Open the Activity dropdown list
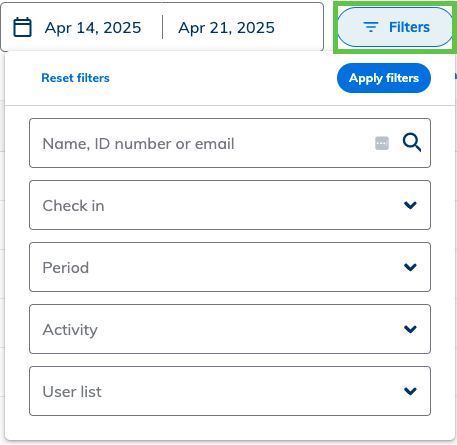Screen dimensions: 457x445 point(230,329)
